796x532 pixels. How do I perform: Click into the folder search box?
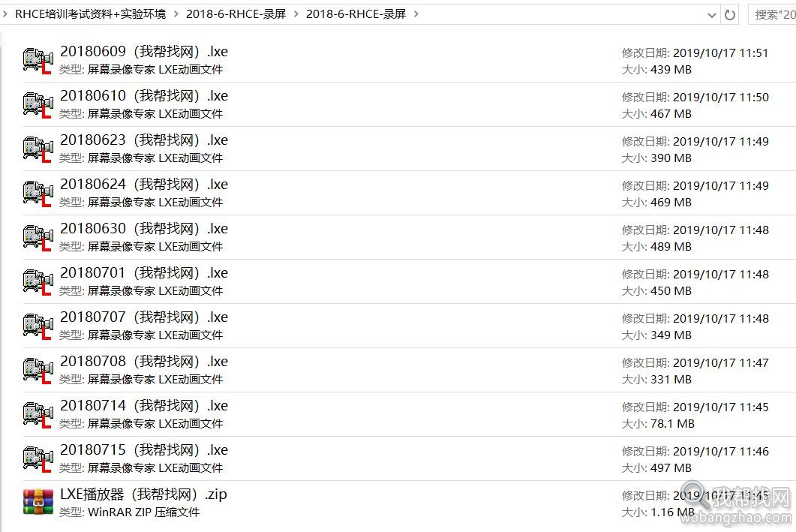[x=773, y=15]
